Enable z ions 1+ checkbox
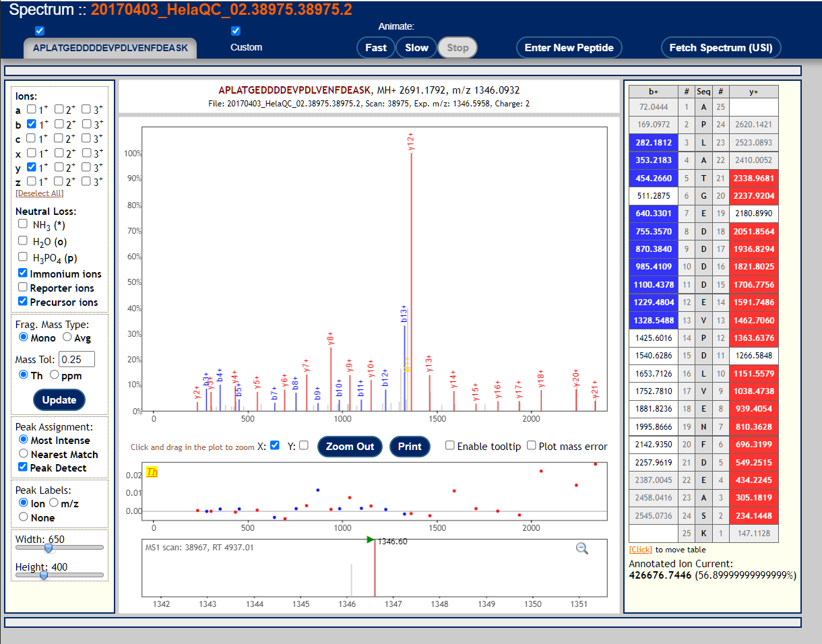This screenshot has width=822, height=644. pyautogui.click(x=32, y=181)
